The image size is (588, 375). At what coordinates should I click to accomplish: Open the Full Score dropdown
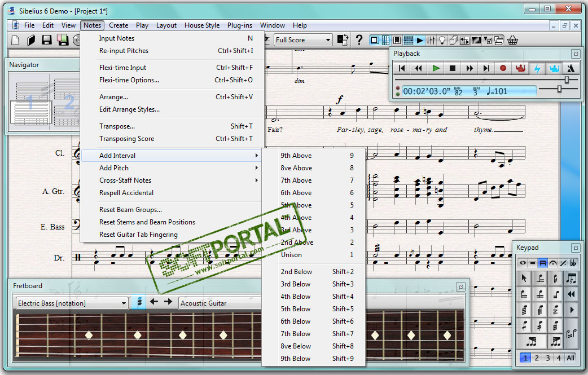click(304, 39)
